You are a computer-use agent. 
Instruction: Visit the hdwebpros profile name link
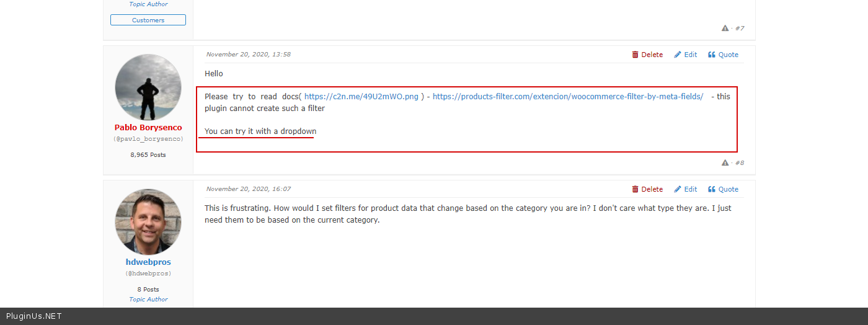coord(148,262)
